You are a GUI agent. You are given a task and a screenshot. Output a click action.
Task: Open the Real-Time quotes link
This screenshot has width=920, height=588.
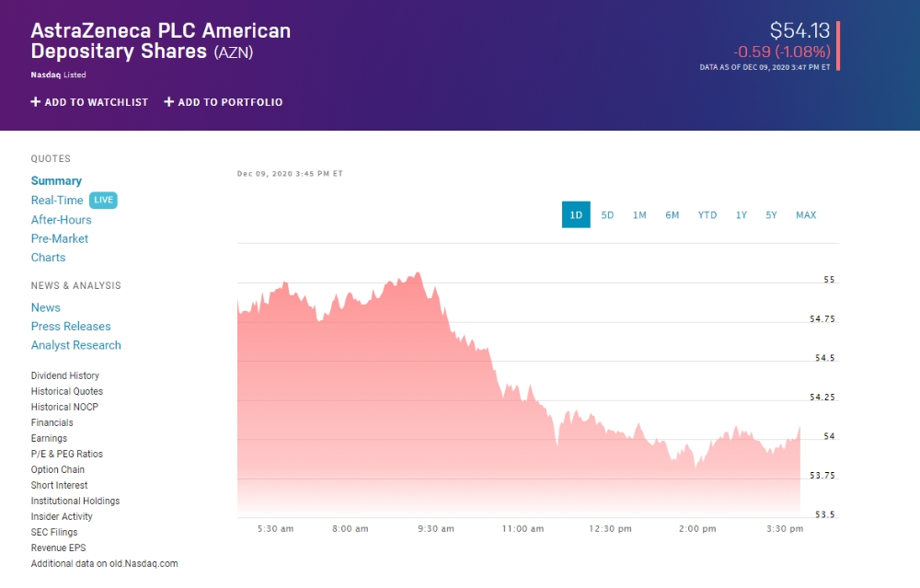57,201
